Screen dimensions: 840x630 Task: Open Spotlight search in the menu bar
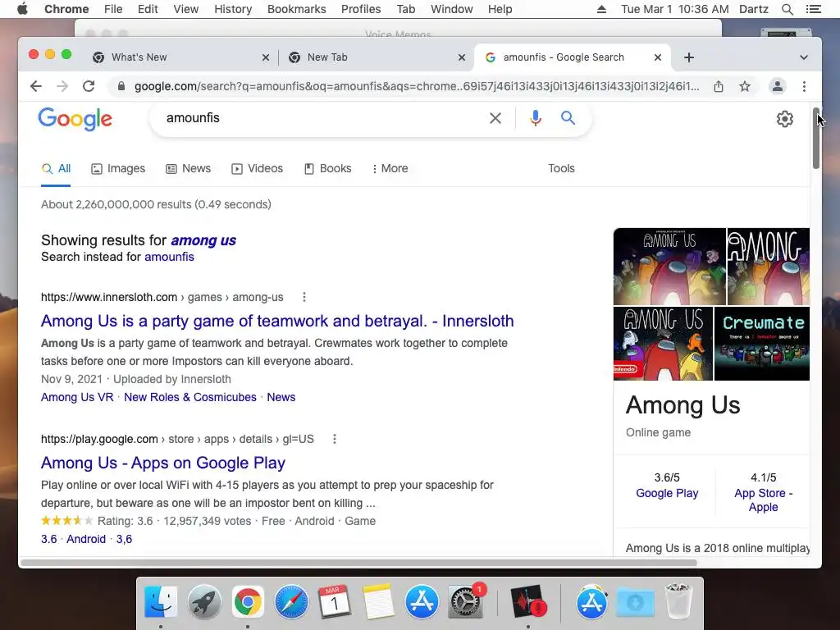pyautogui.click(x=787, y=9)
